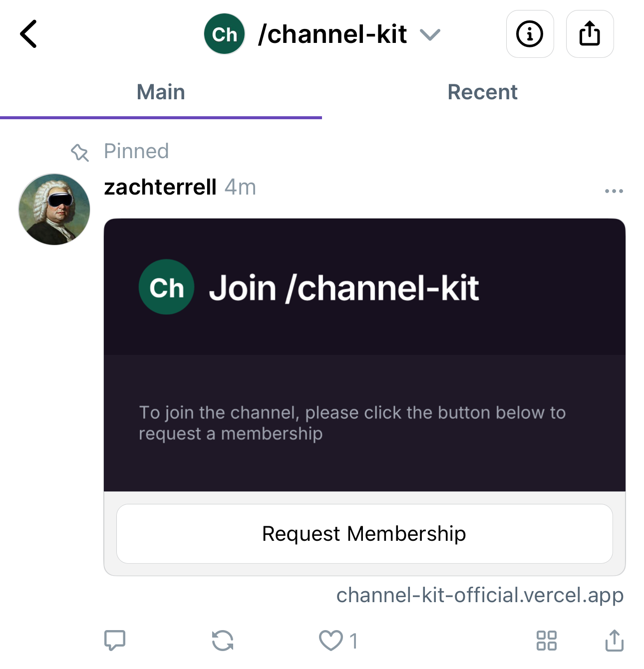Click the Join /channel-kit frame image
This screenshot has height=669, width=644.
pos(364,355)
